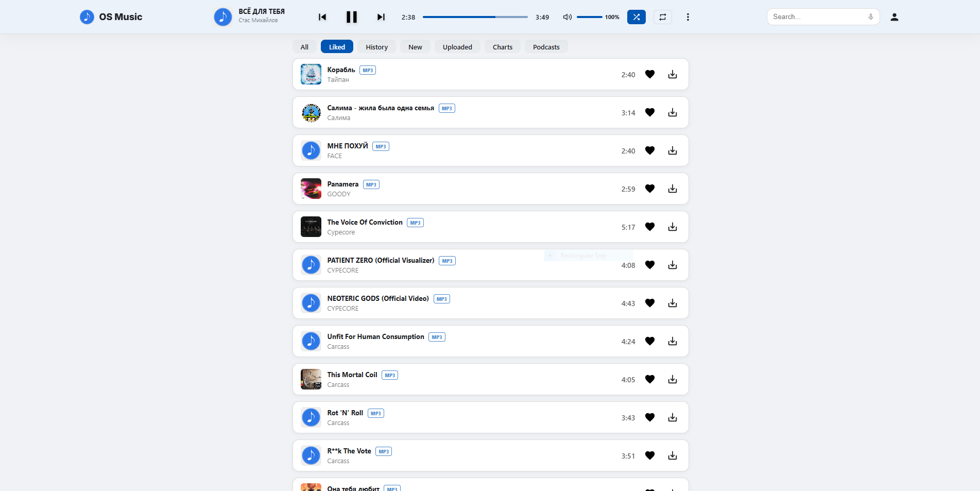Open the user account profile icon
Image resolution: width=980 pixels, height=491 pixels.
click(895, 17)
